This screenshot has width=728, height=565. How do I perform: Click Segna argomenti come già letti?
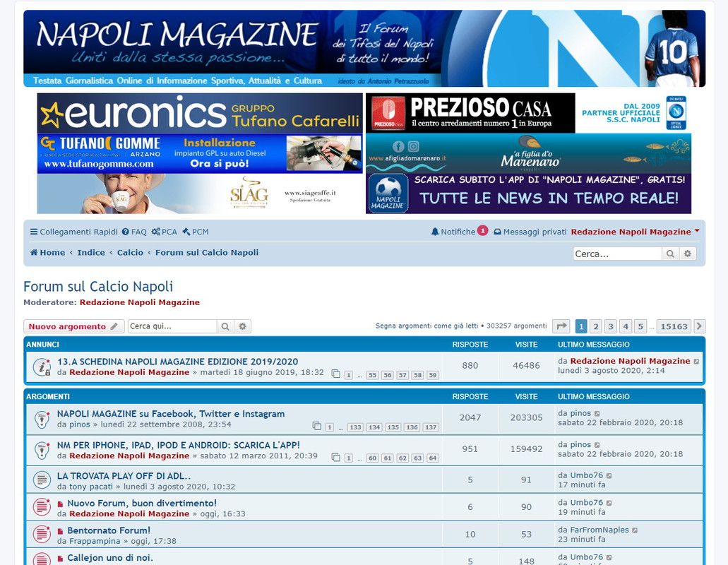coord(426,326)
